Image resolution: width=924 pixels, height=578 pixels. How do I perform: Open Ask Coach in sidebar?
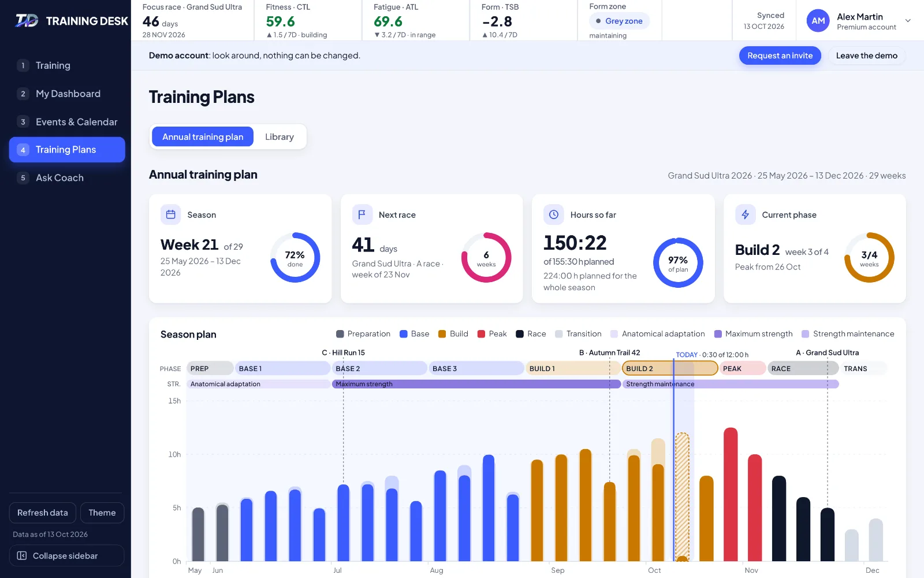coord(67,178)
